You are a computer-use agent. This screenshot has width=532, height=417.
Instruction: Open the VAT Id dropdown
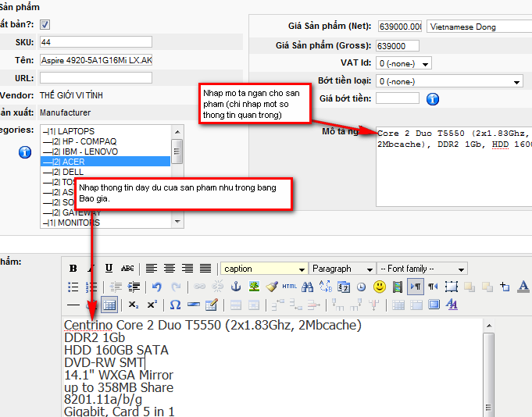pos(404,63)
